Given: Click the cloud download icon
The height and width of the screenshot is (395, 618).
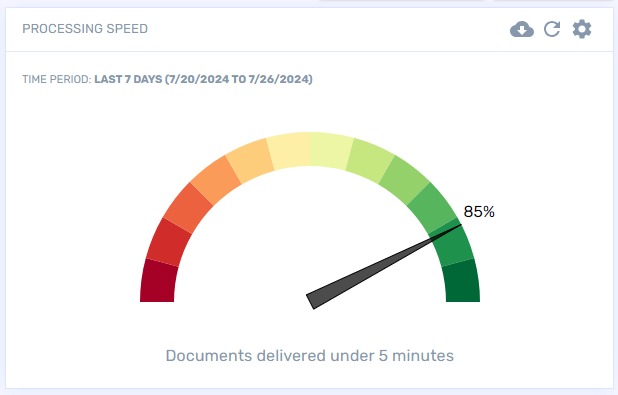Looking at the screenshot, I should pyautogui.click(x=522, y=29).
